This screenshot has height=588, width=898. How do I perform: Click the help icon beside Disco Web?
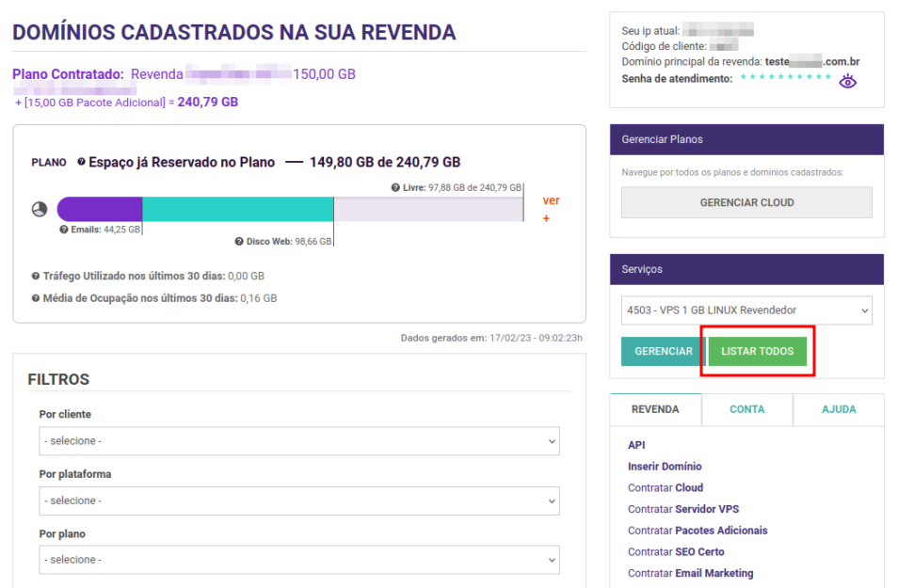239,242
